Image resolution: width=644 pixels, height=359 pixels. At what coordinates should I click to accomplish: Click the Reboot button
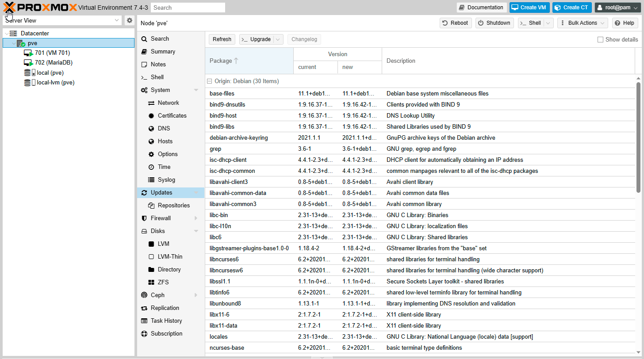pyautogui.click(x=456, y=23)
